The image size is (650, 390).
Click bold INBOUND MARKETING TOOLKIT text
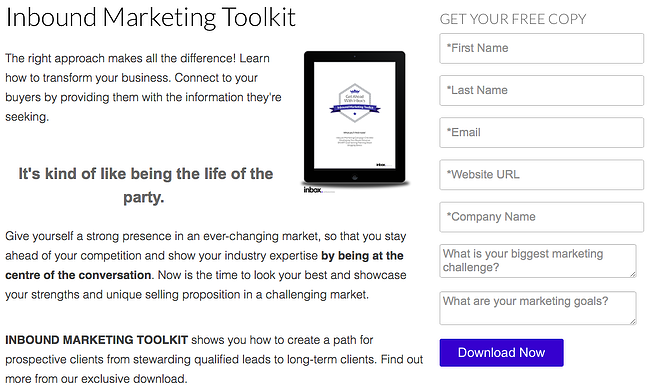pyautogui.click(x=97, y=340)
